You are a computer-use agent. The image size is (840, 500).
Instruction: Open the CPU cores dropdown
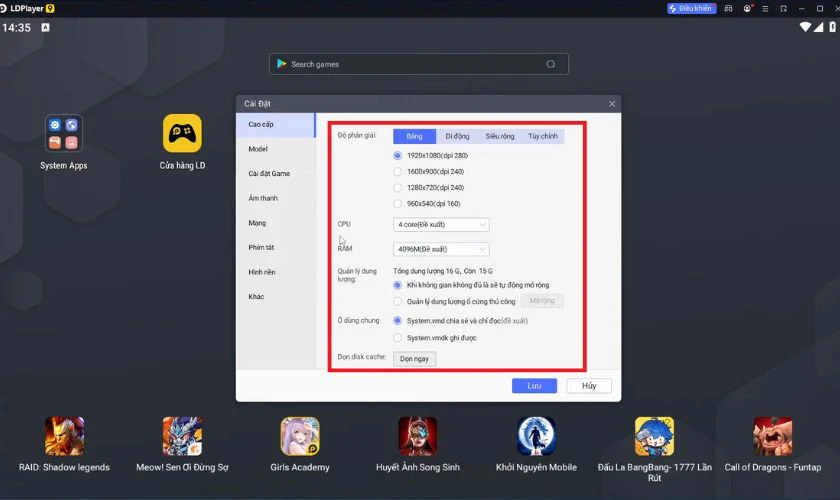click(x=441, y=225)
